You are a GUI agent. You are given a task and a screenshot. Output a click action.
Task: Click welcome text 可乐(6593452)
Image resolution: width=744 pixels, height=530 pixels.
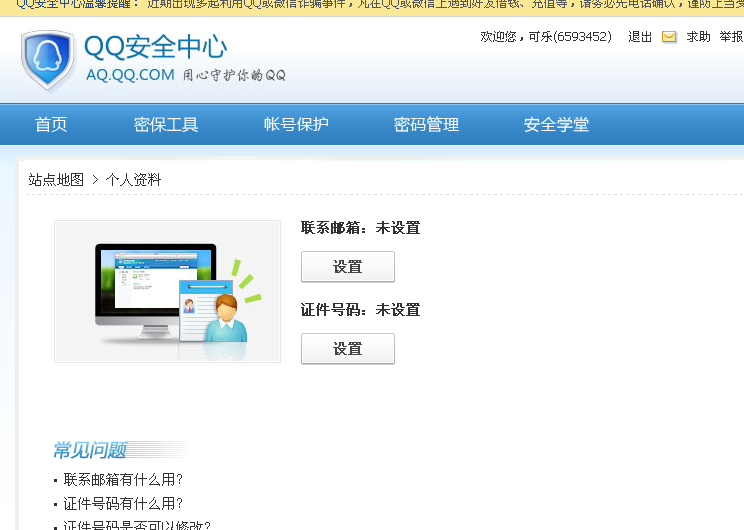click(x=570, y=37)
